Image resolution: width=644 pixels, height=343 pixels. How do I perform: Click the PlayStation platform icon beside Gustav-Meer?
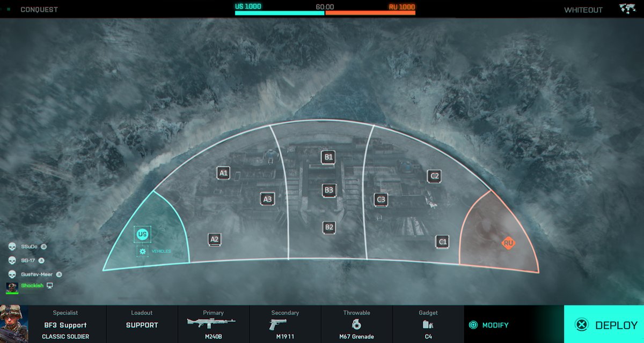59,274
